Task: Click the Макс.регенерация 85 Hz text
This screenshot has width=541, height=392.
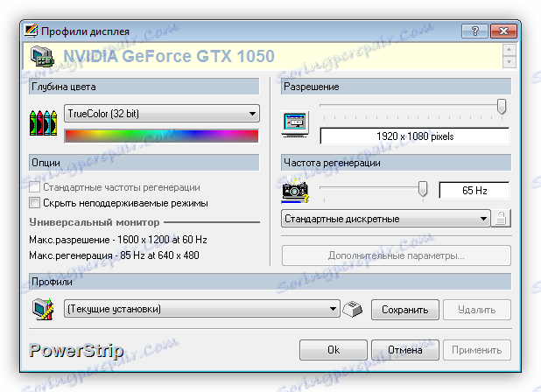Action: 114,255
